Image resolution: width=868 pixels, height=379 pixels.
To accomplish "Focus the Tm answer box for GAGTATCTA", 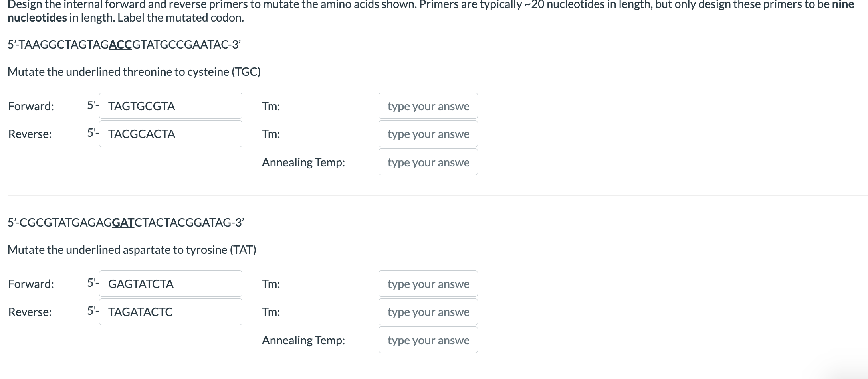I will coord(428,284).
